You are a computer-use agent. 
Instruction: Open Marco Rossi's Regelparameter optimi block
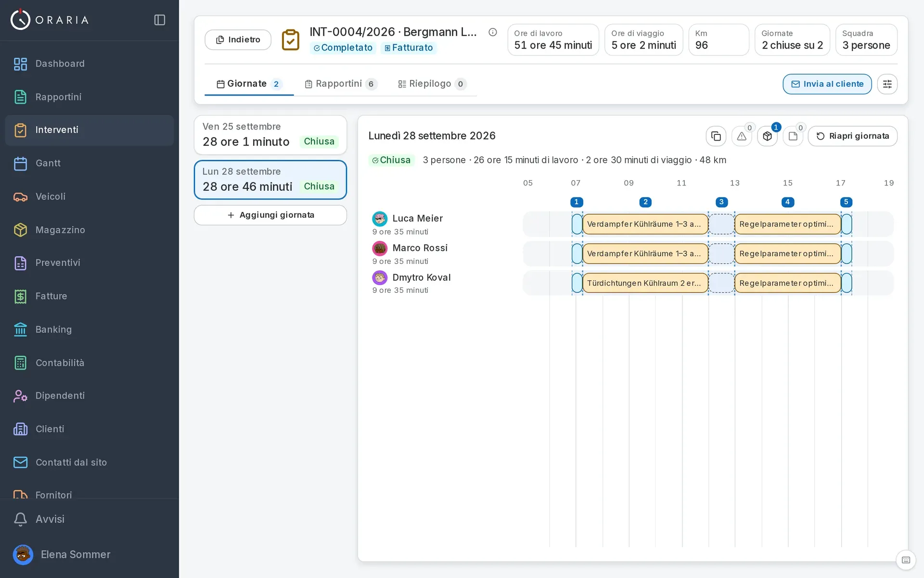click(x=787, y=253)
